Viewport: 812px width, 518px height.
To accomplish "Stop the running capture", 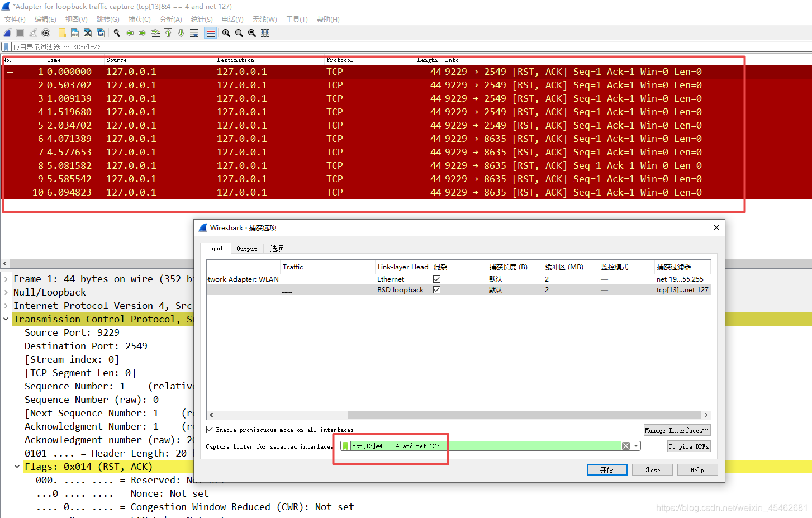I will (20, 33).
